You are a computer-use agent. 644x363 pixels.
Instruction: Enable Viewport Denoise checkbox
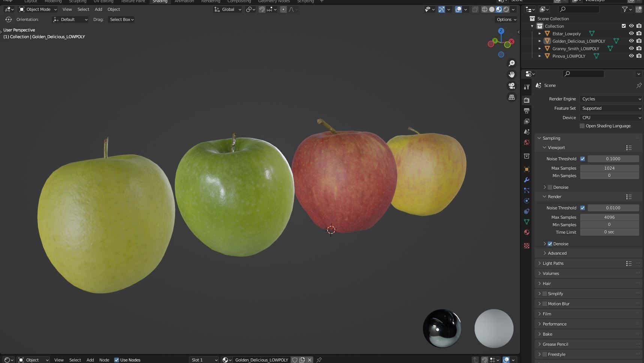click(x=550, y=187)
